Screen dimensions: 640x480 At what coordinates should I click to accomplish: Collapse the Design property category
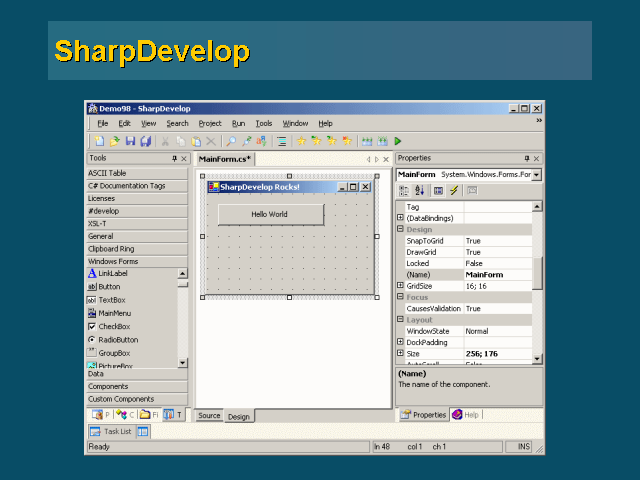400,229
